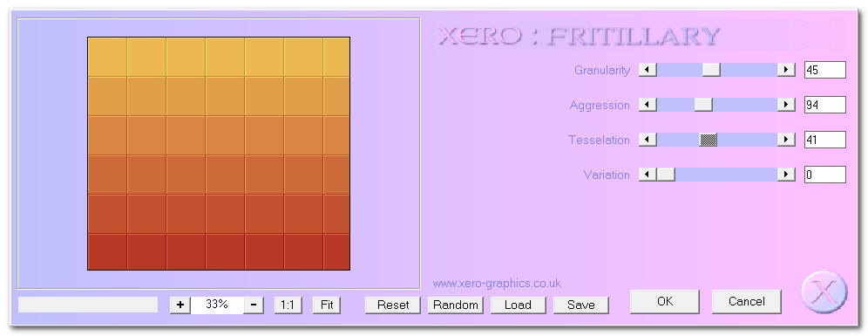Click the Save button
This screenshot has height=336, width=868.
tap(580, 305)
